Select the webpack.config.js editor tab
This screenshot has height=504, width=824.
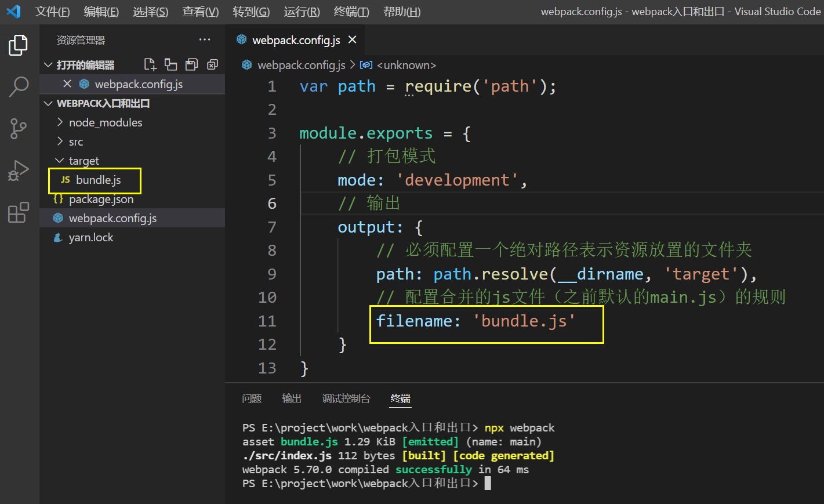pos(296,39)
